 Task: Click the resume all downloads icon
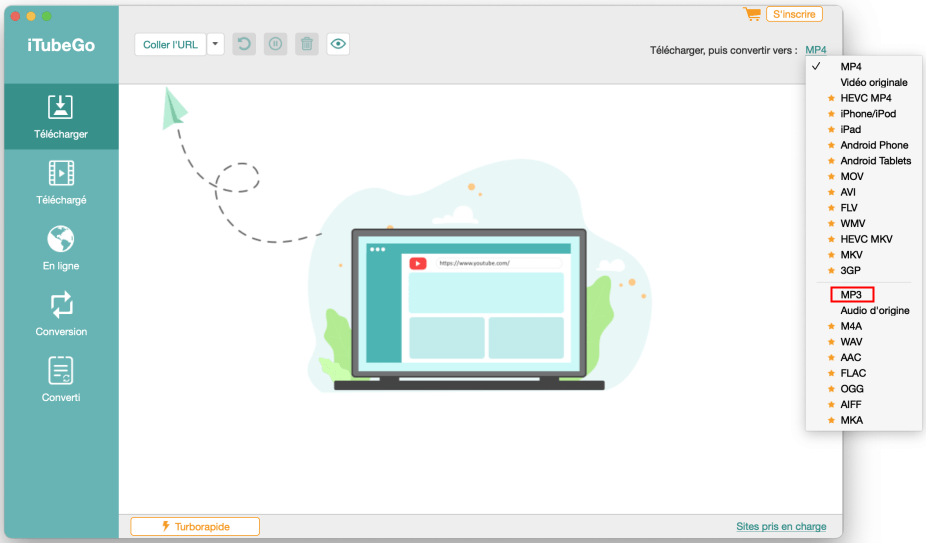(x=244, y=44)
